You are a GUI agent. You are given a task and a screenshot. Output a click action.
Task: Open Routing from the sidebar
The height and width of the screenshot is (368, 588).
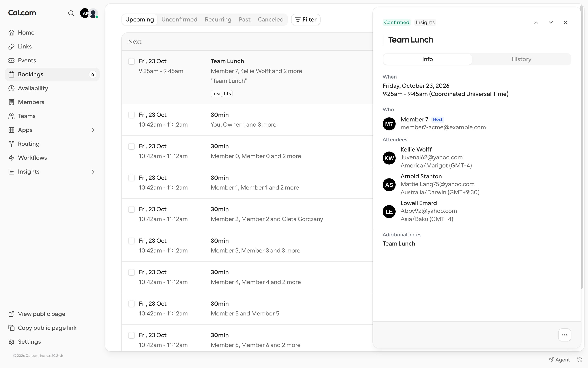52,144
